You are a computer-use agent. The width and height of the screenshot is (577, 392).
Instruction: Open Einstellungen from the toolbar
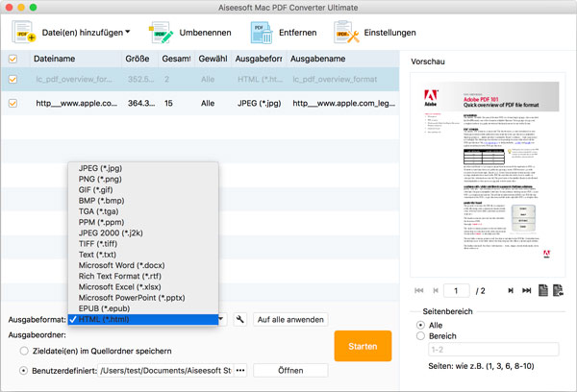click(347, 33)
